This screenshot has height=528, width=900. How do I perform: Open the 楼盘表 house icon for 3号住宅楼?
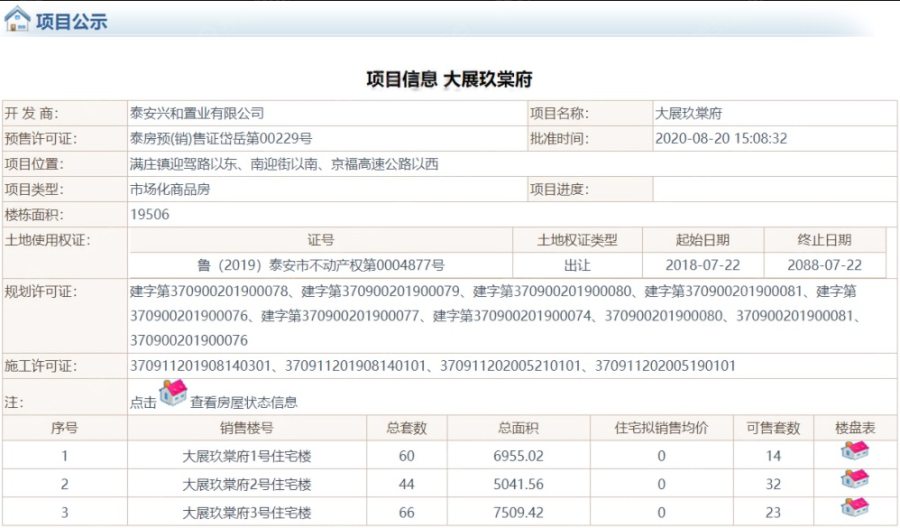click(855, 507)
